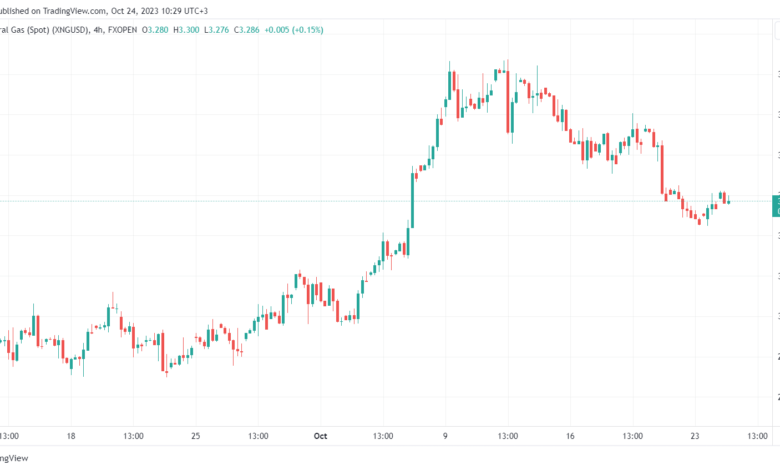Click the green current price label on the price axis
Screen dimensions: 780x470
click(776, 206)
